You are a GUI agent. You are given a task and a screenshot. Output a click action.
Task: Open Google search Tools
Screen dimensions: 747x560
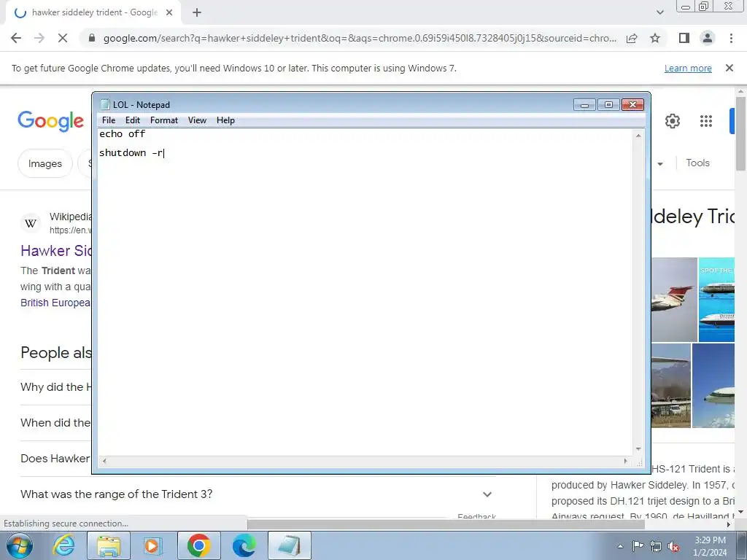[697, 163]
